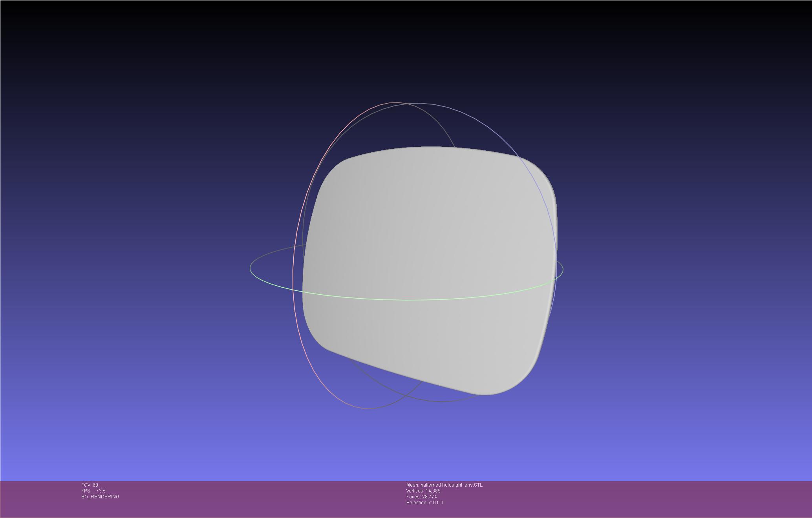Click the lens's upper curved edge

coord(432,148)
